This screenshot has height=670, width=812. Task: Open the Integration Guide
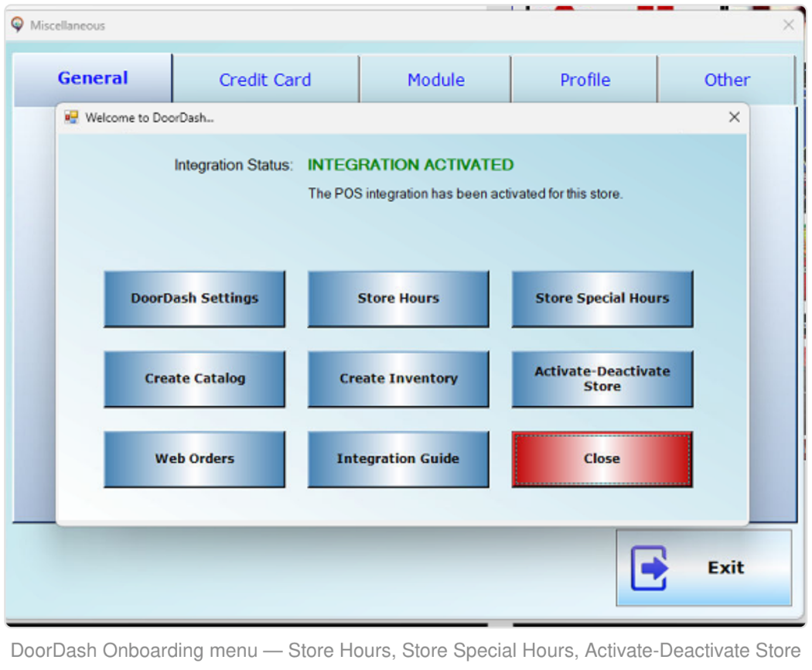[398, 459]
